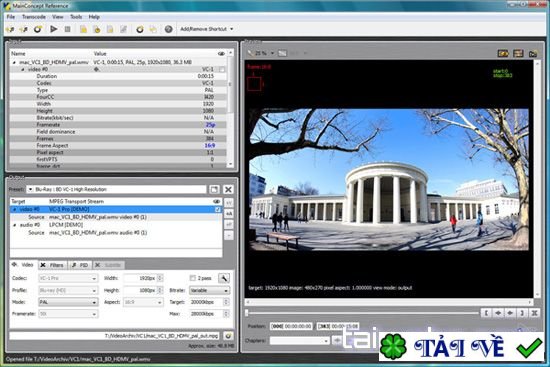
Task: Open the View menu
Action: (x=58, y=17)
